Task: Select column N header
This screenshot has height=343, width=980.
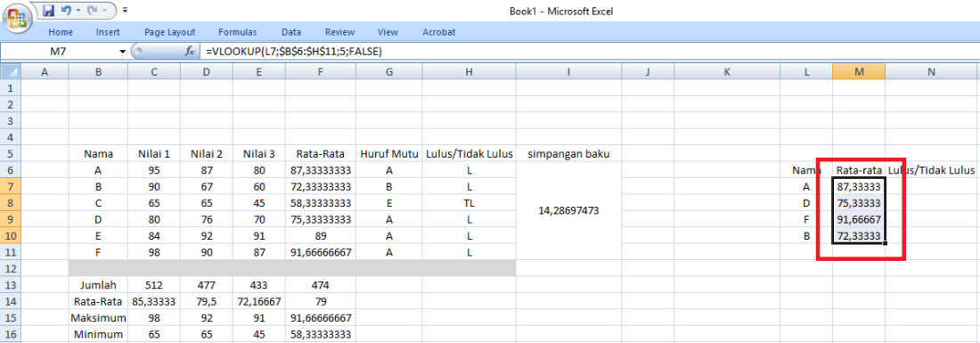Action: pos(931,72)
